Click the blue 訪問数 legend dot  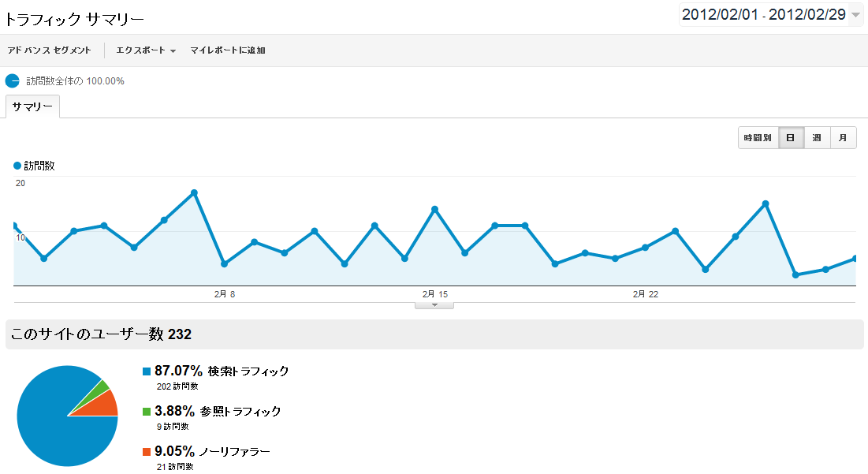[x=17, y=166]
